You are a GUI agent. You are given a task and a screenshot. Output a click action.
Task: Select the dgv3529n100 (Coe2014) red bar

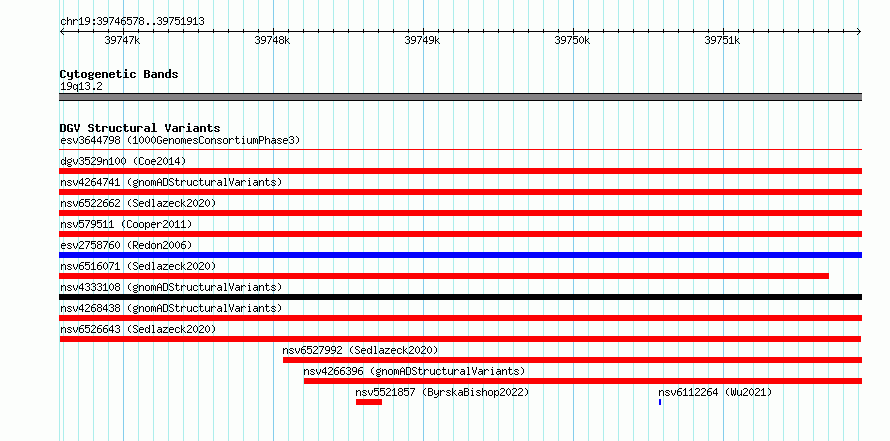(460, 171)
